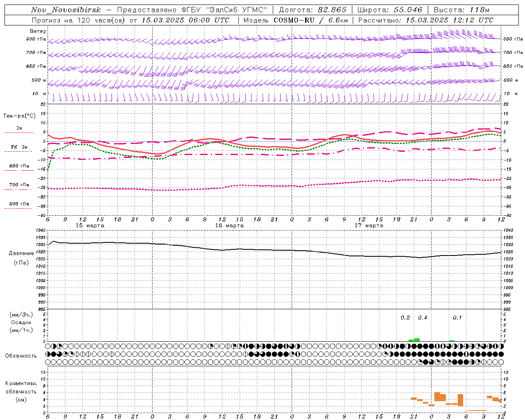Click the Ветер panel label
The width and height of the screenshot is (525, 420).
(x=38, y=31)
